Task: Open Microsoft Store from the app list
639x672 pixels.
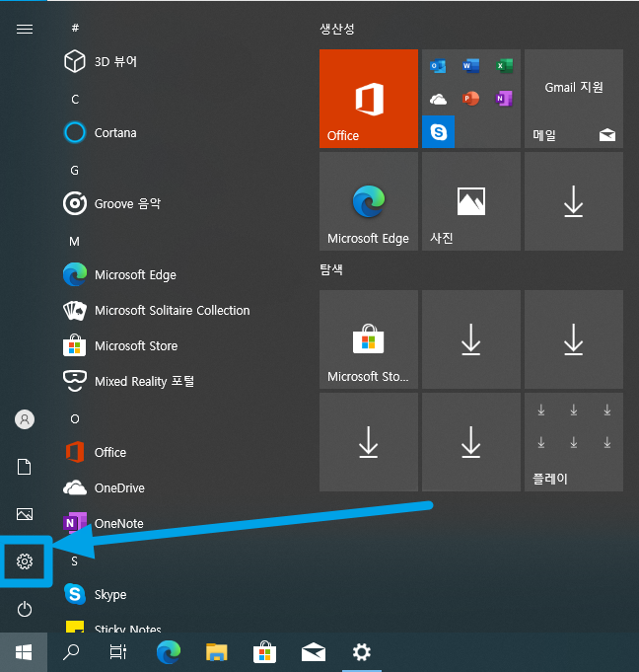Action: click(x=120, y=345)
